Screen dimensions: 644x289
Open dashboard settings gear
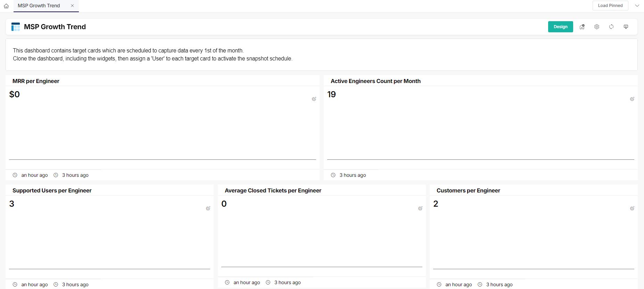597,27
